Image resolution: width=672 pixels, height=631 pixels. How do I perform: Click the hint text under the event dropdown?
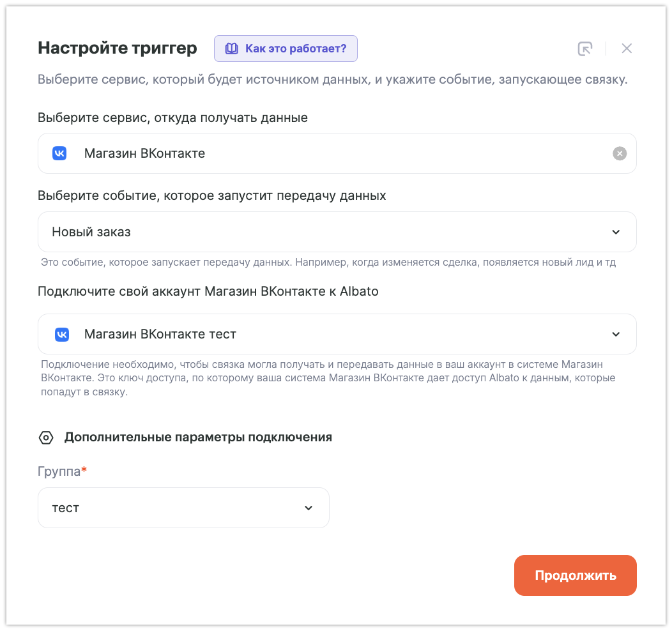point(328,262)
